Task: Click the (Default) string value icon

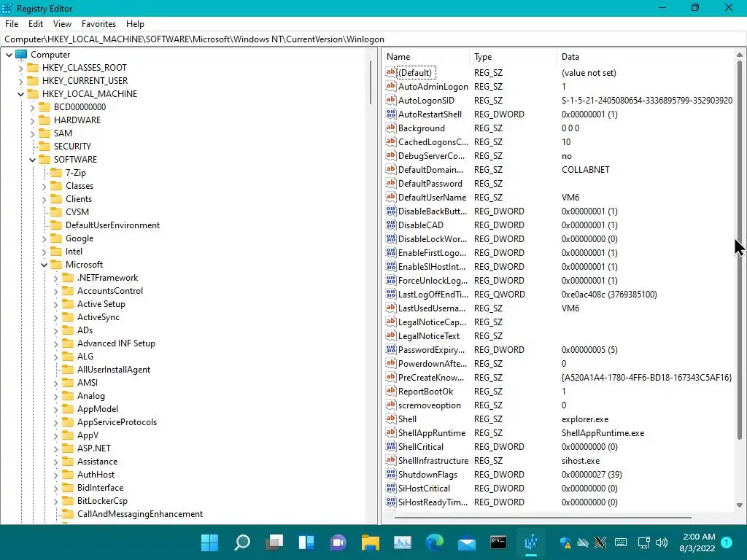Action: pos(391,72)
